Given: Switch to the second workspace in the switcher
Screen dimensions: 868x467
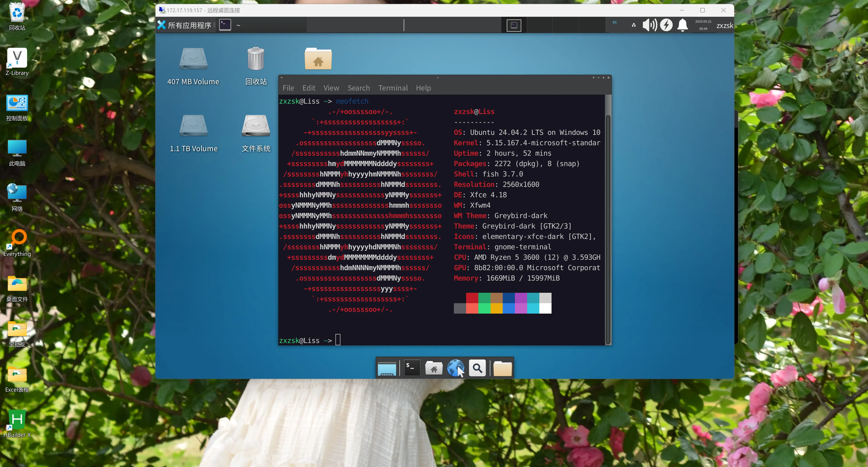Looking at the screenshot, I should coord(540,25).
